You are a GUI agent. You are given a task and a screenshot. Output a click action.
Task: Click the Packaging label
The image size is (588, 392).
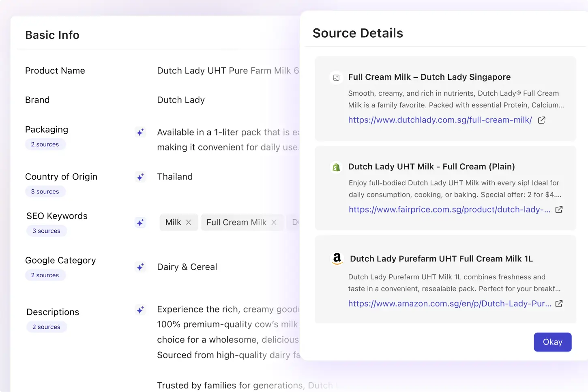click(47, 130)
